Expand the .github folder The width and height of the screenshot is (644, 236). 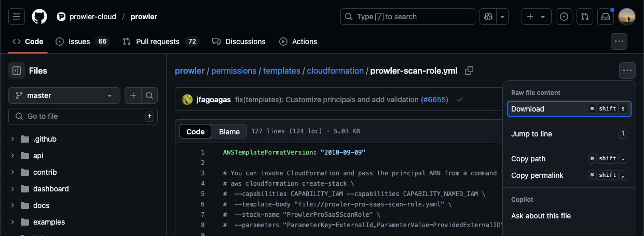click(12, 139)
